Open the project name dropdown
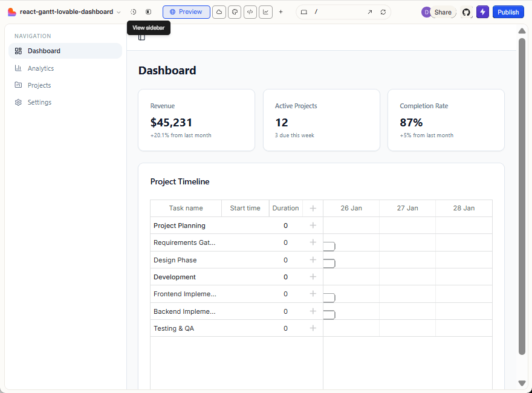The height and width of the screenshot is (393, 532). 118,11
